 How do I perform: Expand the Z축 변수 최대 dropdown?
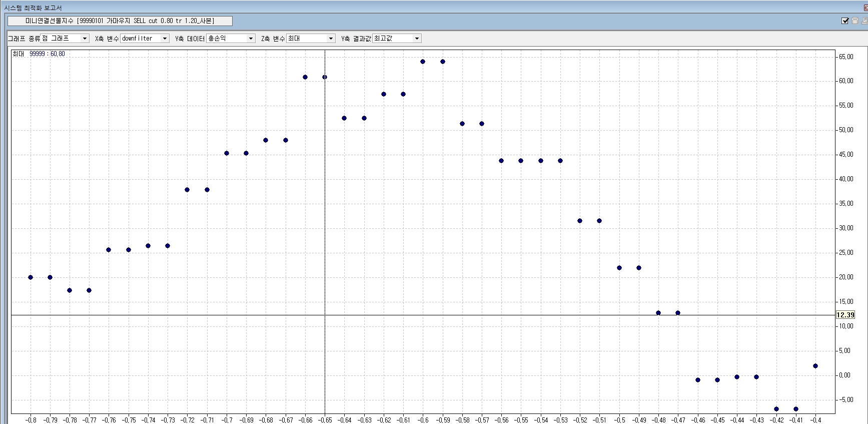330,39
